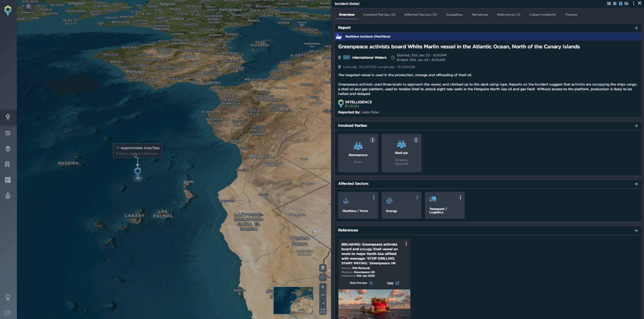The width and height of the screenshot is (644, 319).
Task: Switch panel to horizontal split layout
Action: [615, 4]
